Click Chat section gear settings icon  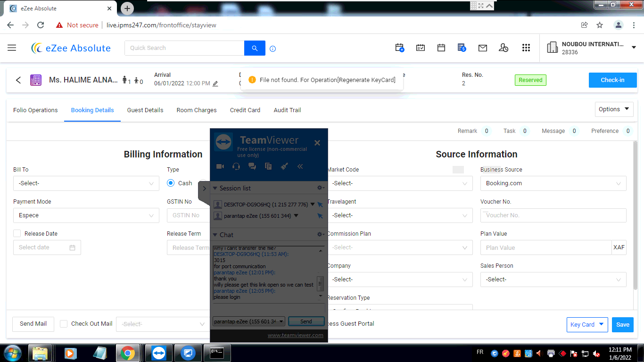pos(321,234)
